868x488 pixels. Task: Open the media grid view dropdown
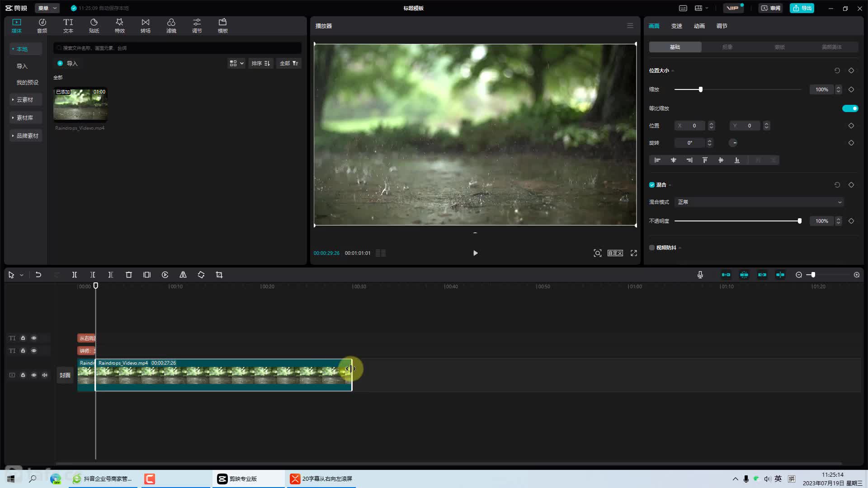[236, 63]
